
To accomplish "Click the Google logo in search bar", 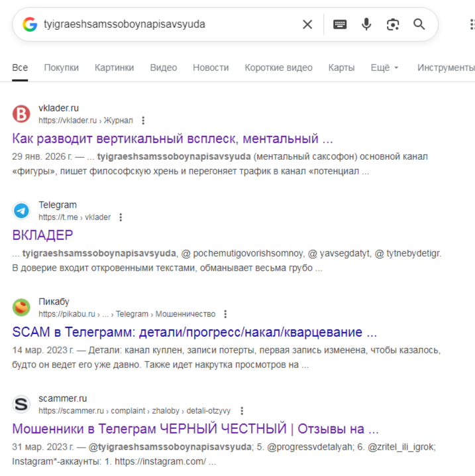I will tap(30, 25).
